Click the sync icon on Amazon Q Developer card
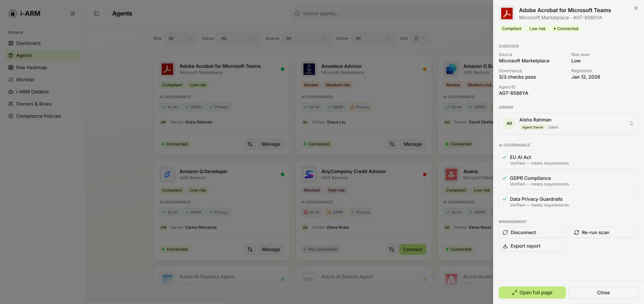This screenshot has width=644, height=304. (x=250, y=249)
